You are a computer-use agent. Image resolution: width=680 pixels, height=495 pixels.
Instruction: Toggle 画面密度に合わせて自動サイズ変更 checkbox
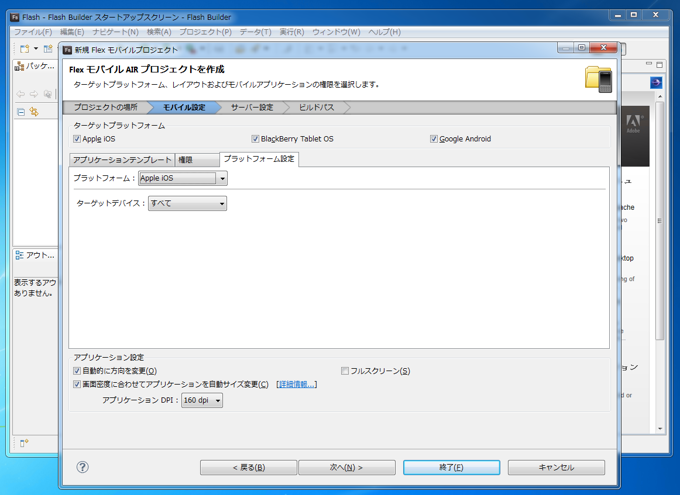pos(77,384)
